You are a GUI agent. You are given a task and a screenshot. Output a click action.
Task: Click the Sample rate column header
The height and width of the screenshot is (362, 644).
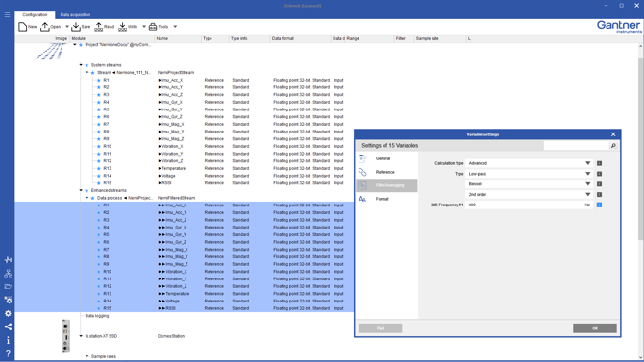[440, 38]
